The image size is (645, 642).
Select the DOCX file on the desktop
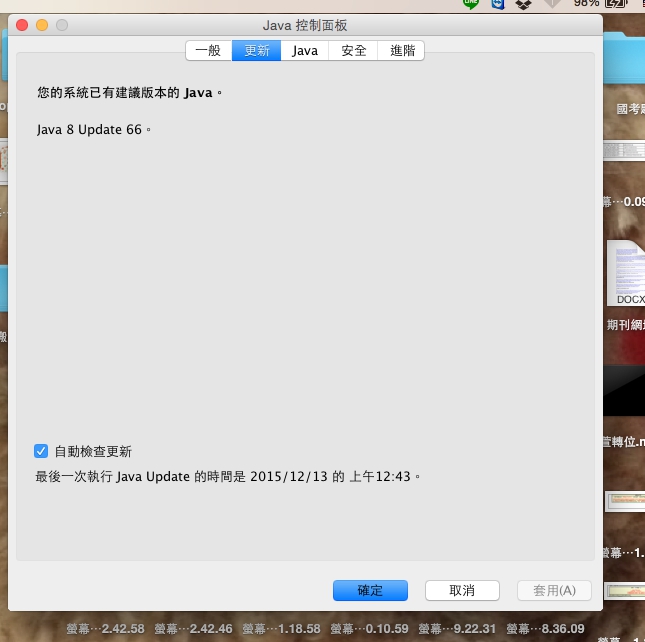(x=626, y=273)
